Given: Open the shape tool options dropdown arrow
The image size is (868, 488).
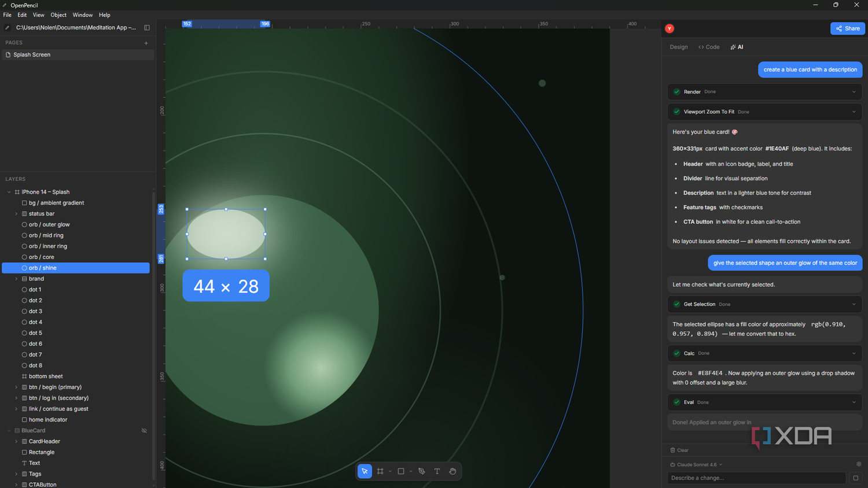Looking at the screenshot, I should 411,471.
